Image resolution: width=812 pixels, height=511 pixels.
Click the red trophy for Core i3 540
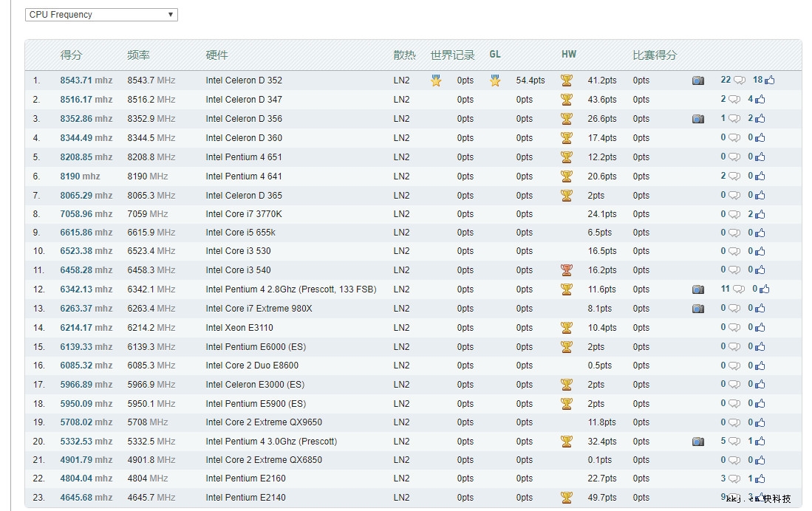(x=567, y=270)
